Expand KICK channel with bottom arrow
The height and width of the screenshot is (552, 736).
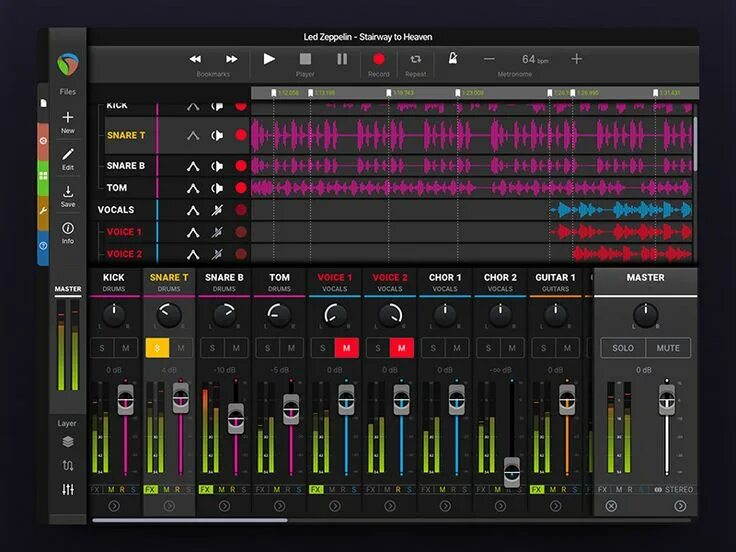114,506
